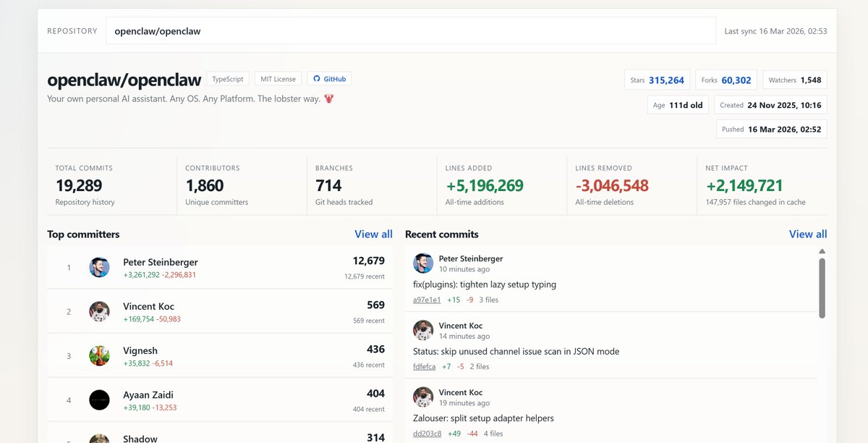Click commit message 'fix(plugins): tighten lazy setup typing'
This screenshot has height=443, width=868.
coord(484,284)
